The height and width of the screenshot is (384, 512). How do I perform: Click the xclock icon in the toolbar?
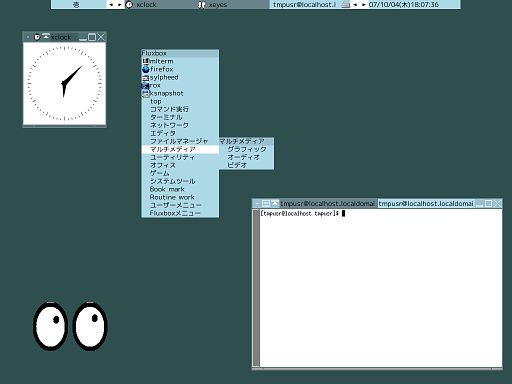click(x=130, y=5)
